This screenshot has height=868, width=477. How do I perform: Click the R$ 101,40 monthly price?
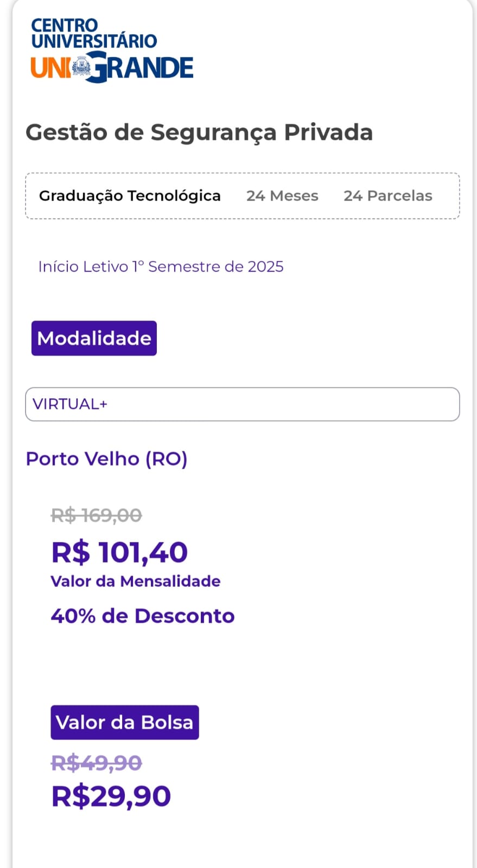(x=119, y=553)
